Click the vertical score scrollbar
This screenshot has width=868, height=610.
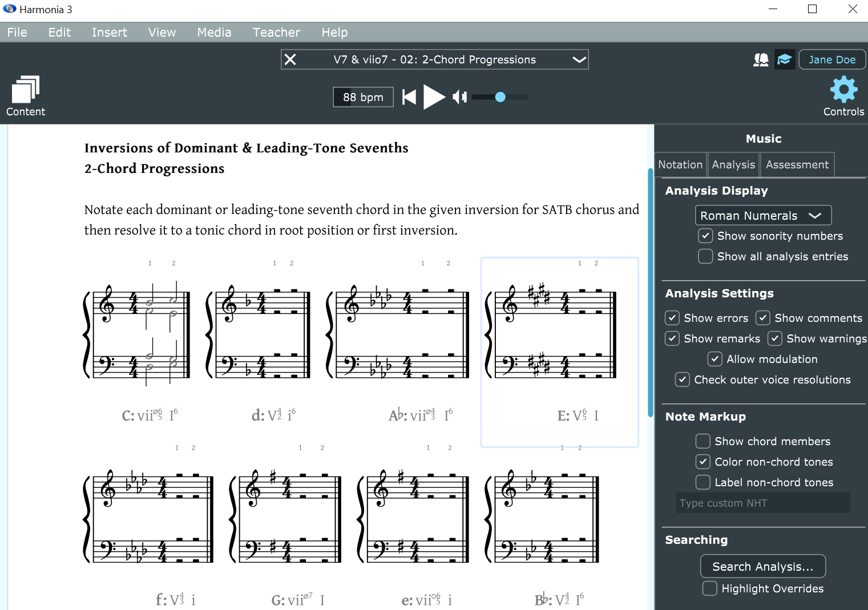point(650,292)
